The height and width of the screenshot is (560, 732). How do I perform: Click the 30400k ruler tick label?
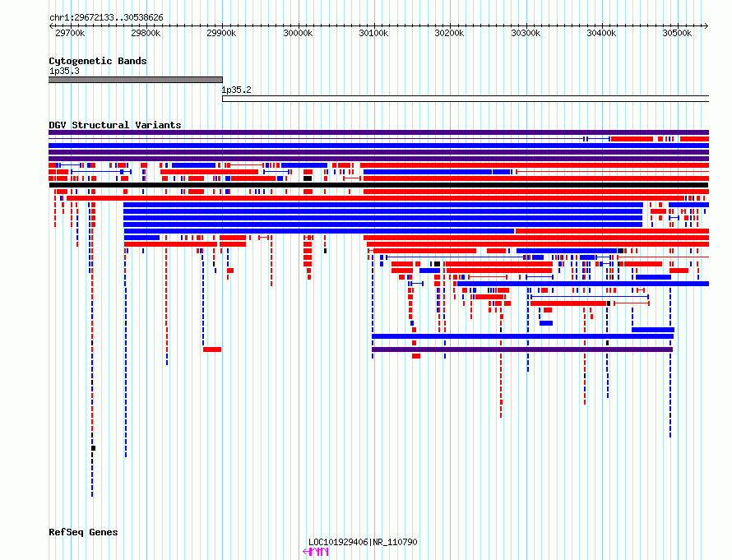(x=601, y=33)
